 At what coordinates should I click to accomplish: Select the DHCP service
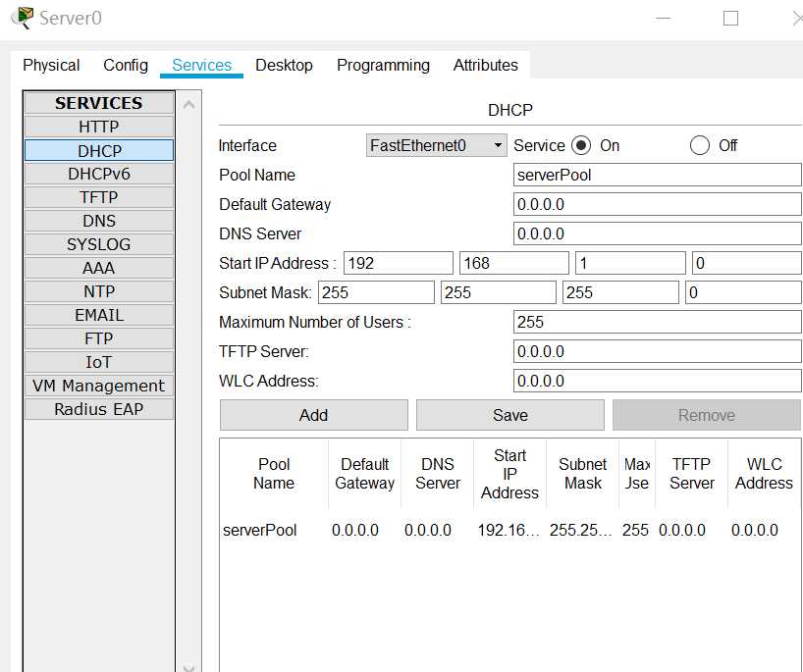pyautogui.click(x=99, y=150)
